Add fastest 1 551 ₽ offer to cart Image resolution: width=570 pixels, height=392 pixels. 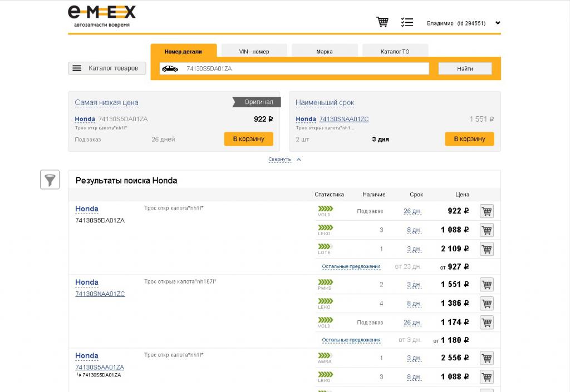(x=470, y=139)
